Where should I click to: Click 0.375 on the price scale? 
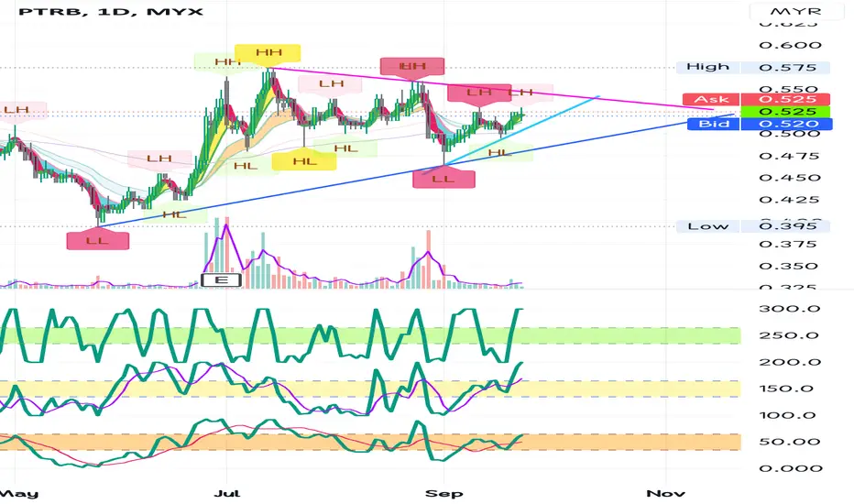click(x=790, y=244)
